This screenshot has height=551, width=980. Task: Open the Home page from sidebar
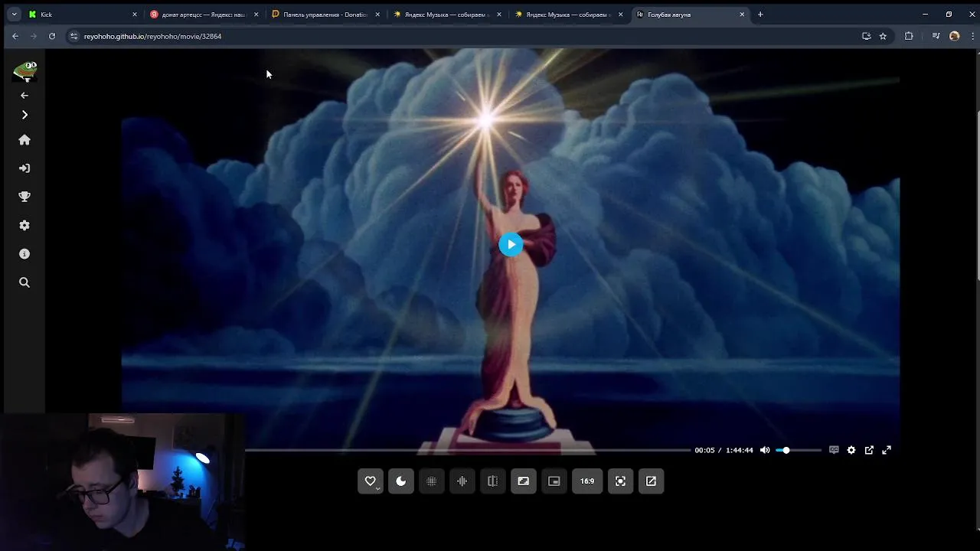click(x=24, y=140)
